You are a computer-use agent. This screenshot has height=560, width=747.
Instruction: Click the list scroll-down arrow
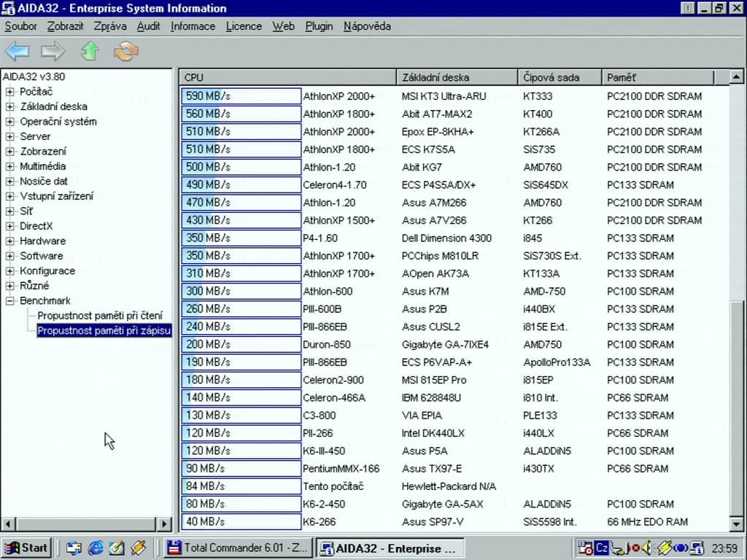click(736, 524)
